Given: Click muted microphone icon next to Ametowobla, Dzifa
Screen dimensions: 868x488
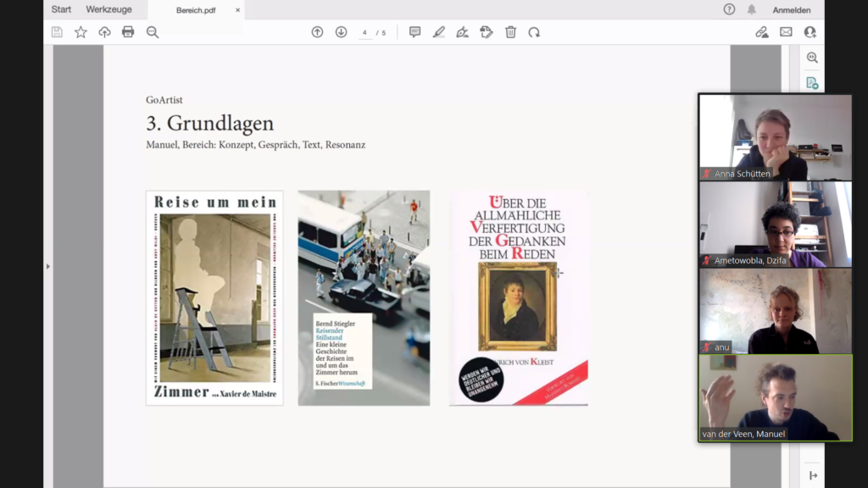Looking at the screenshot, I should 707,261.
